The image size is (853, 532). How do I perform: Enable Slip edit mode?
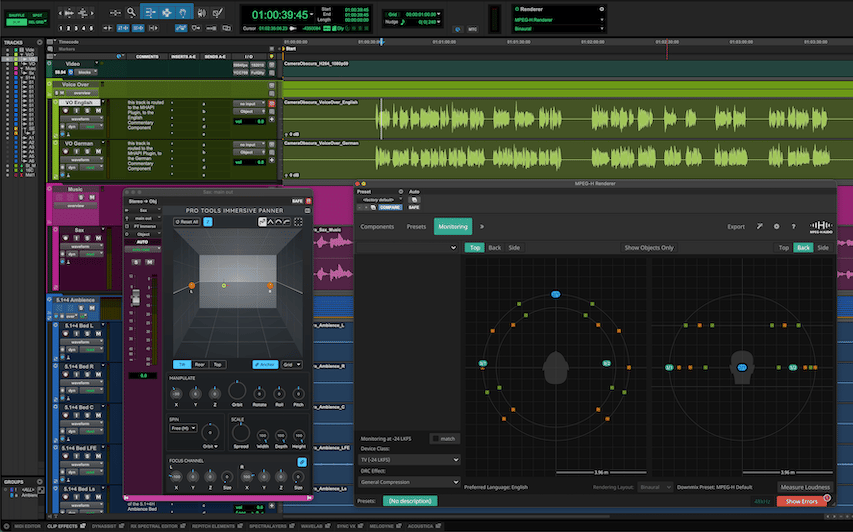16,22
